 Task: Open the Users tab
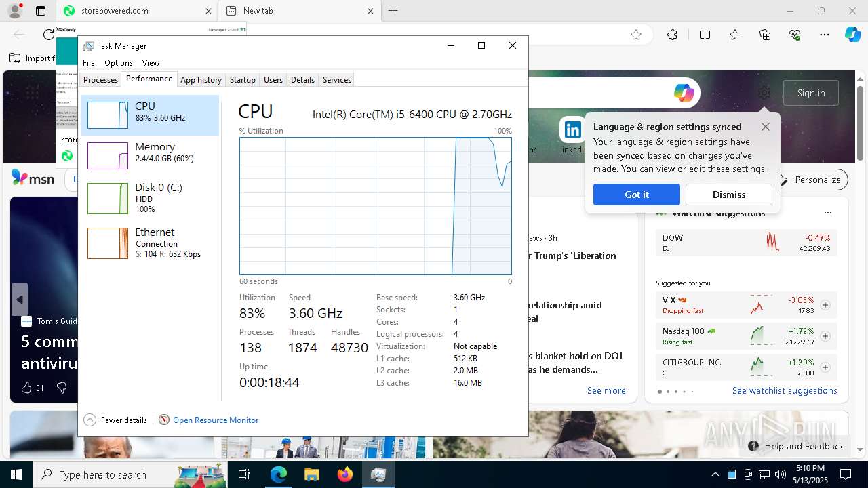[273, 80]
